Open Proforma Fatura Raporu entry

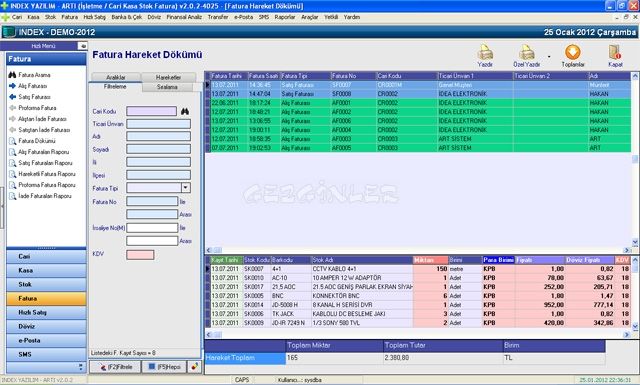coord(47,185)
